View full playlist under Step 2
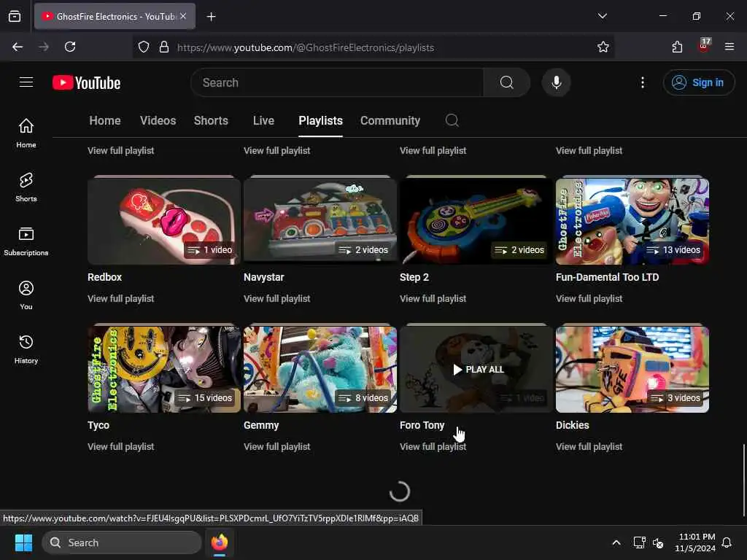 (x=433, y=298)
